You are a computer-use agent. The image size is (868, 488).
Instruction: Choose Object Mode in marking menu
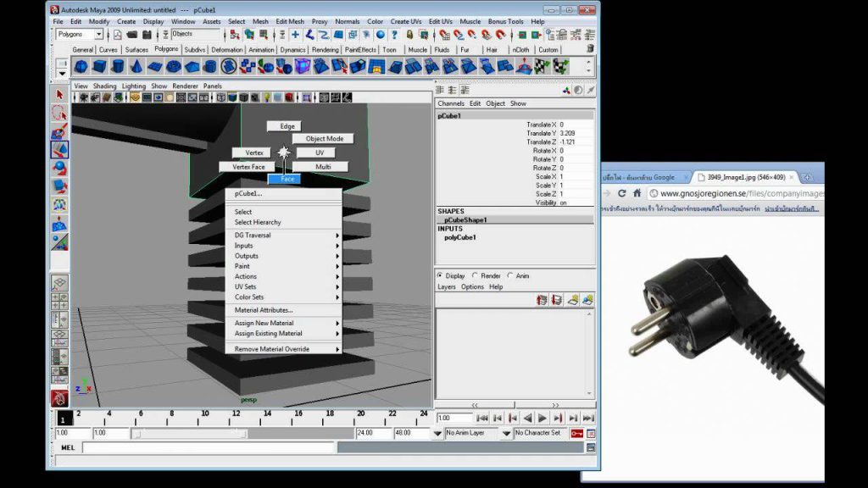[323, 139]
